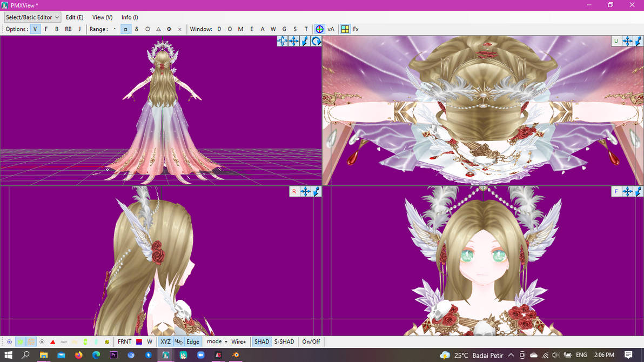
Task: Click the top-left viewport rotate move icon
Action: tap(282, 41)
